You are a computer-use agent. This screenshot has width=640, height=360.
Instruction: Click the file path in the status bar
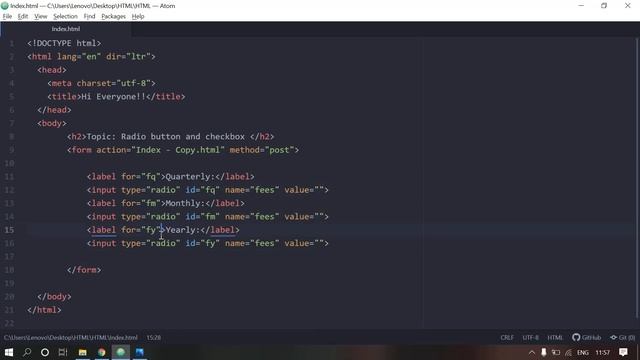[x=71, y=338]
